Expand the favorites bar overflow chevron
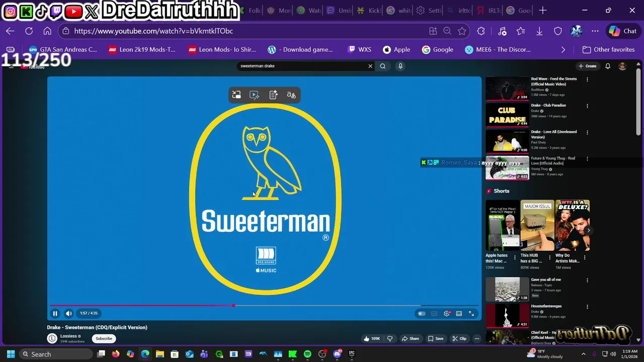 563,50
